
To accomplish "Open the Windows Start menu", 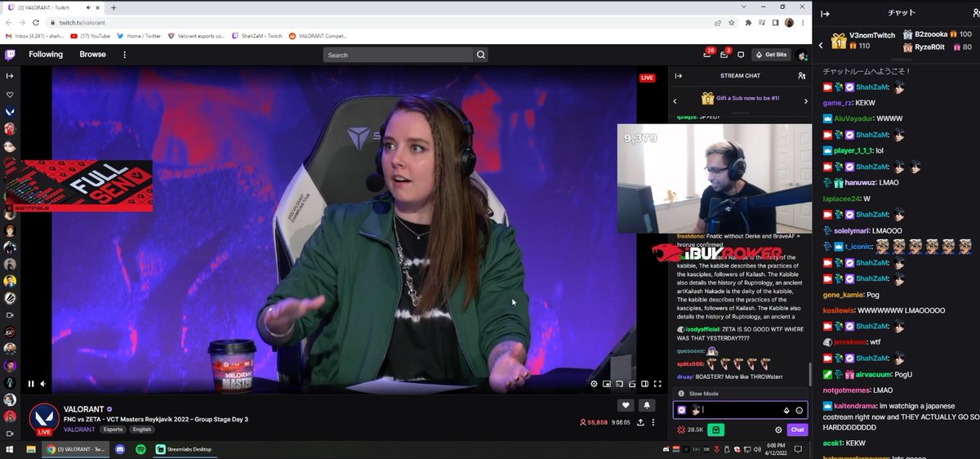I will [x=10, y=449].
